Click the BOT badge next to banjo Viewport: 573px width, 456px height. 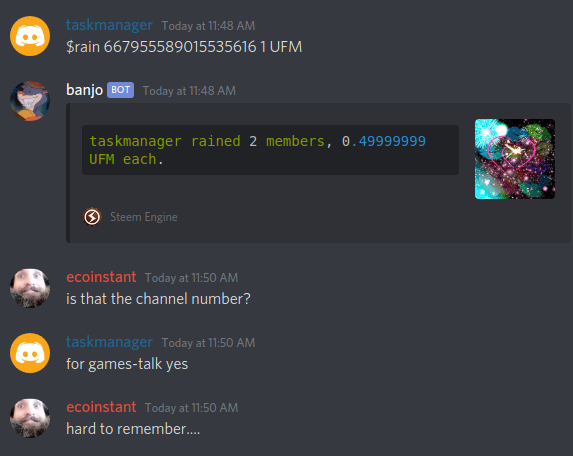pyautogui.click(x=120, y=90)
